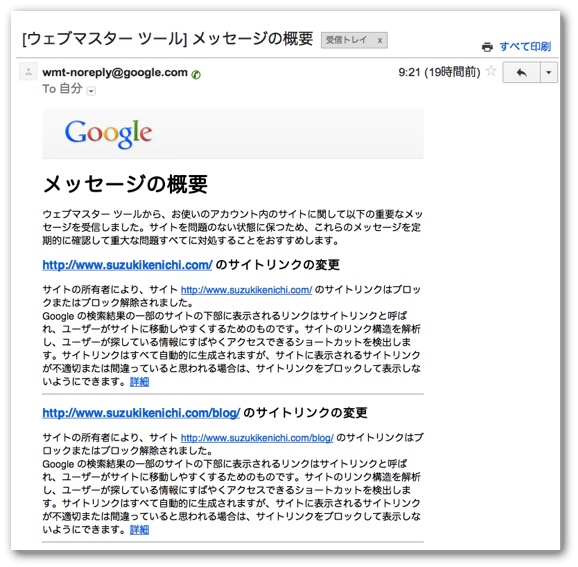Click email subject [ウェブマスター ツール] メッセージの概要
Image resolution: width=578 pixels, height=567 pixels.
(x=168, y=39)
